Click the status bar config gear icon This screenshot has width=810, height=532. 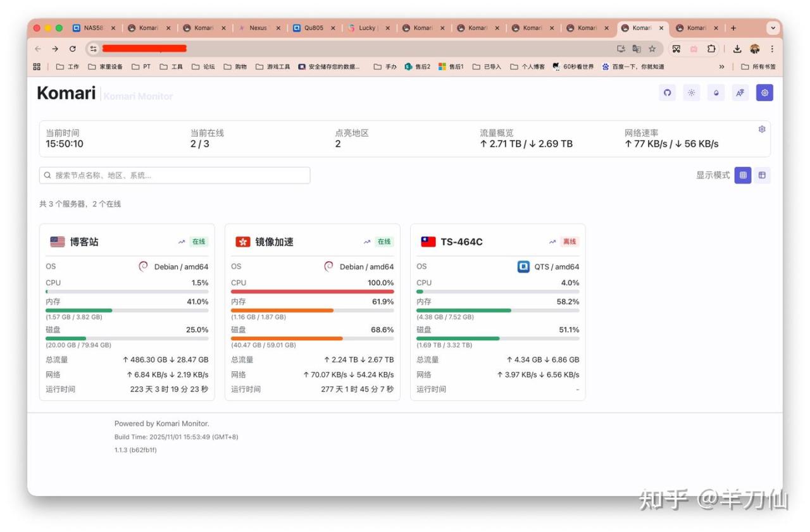tap(762, 129)
